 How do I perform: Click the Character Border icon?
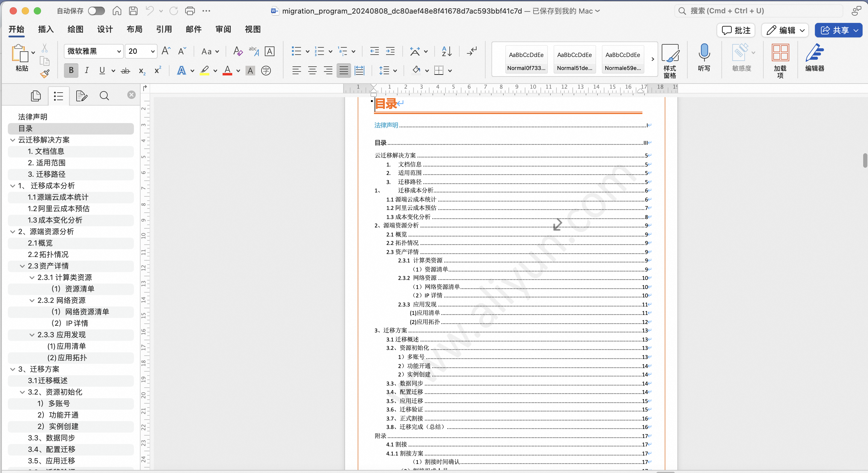pyautogui.click(x=270, y=51)
